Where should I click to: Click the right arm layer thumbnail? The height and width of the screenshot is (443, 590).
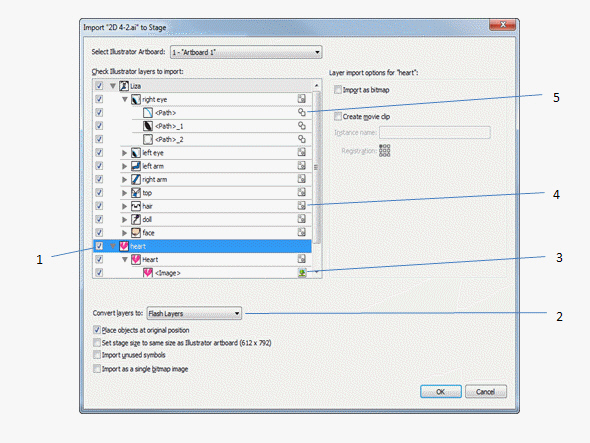pos(136,180)
